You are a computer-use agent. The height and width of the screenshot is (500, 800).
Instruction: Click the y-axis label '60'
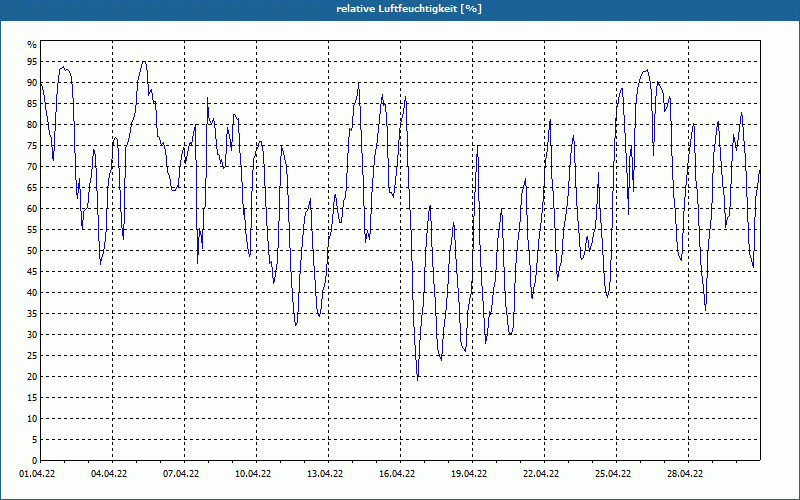(x=32, y=209)
